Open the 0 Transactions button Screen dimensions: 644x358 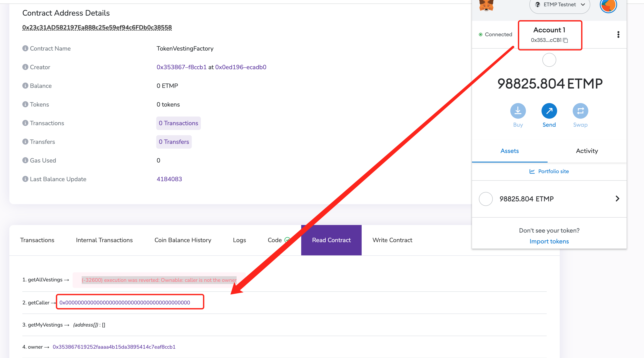(178, 123)
